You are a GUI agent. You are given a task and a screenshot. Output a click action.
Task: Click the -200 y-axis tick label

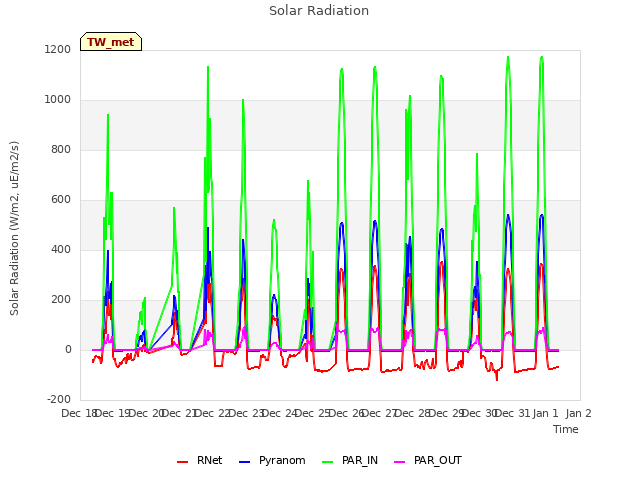click(x=59, y=399)
